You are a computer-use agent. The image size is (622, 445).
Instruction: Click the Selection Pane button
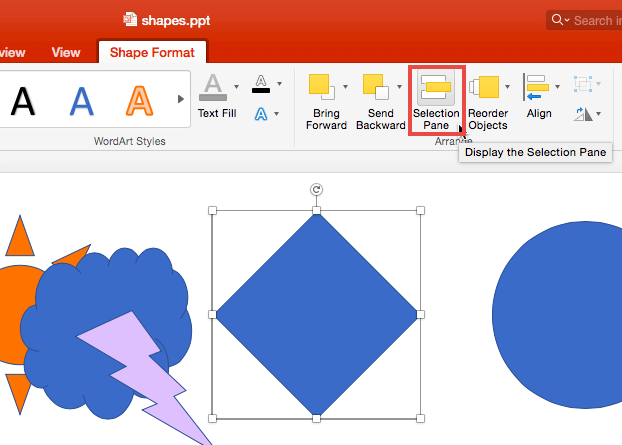436,101
